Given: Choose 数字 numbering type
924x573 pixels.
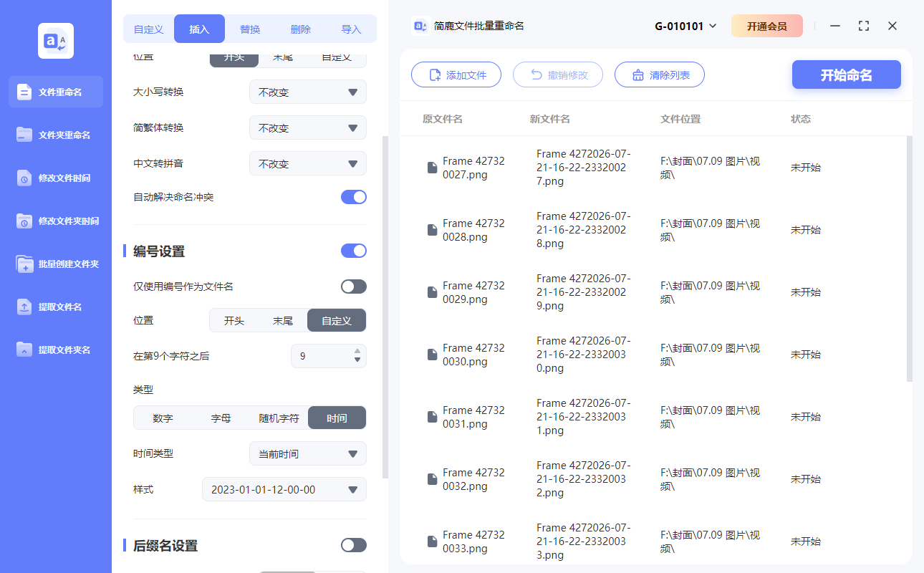Looking at the screenshot, I should pos(163,418).
